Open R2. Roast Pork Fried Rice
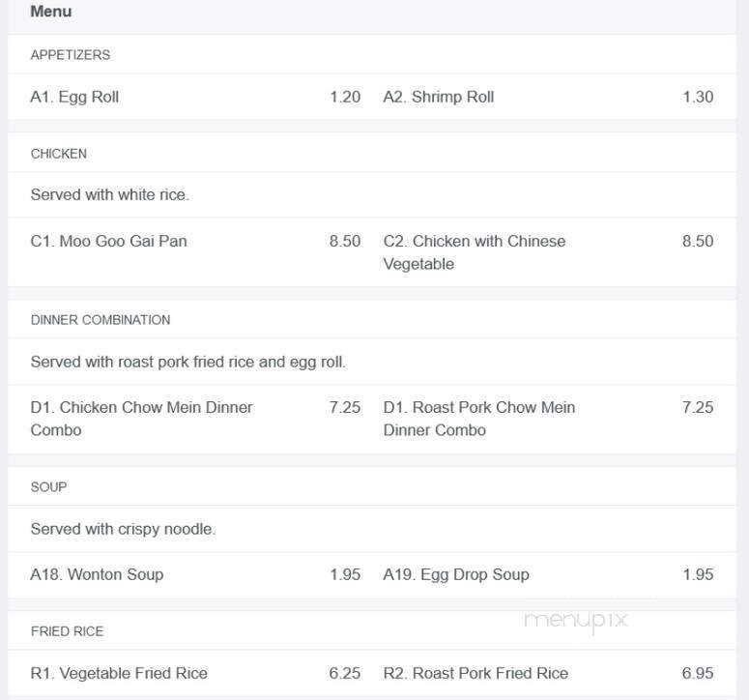 (475, 673)
